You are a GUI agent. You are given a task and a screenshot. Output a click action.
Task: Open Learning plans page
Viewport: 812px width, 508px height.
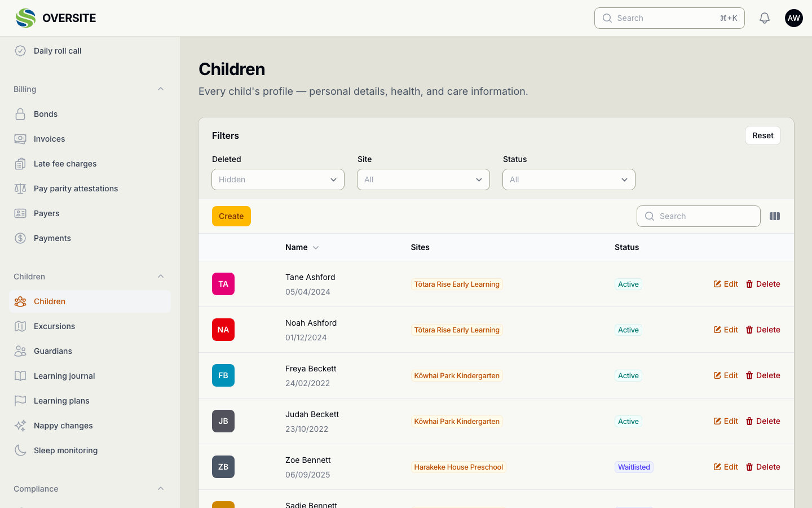[90, 401]
